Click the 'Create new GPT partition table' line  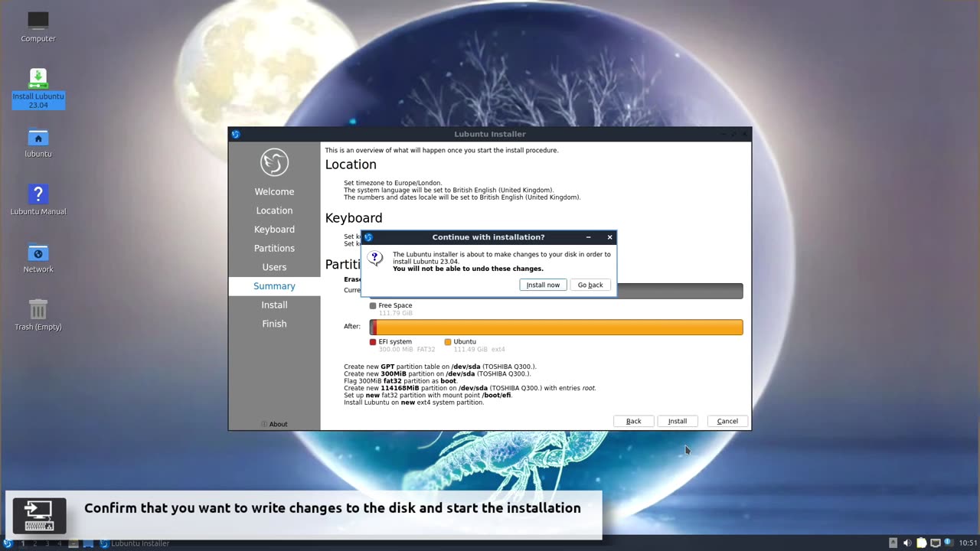point(440,367)
